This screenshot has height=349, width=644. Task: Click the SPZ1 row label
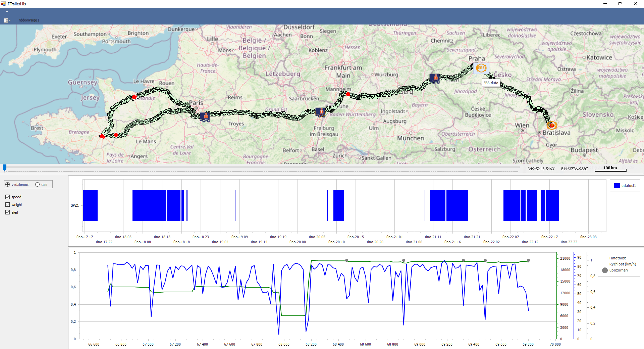pyautogui.click(x=75, y=205)
